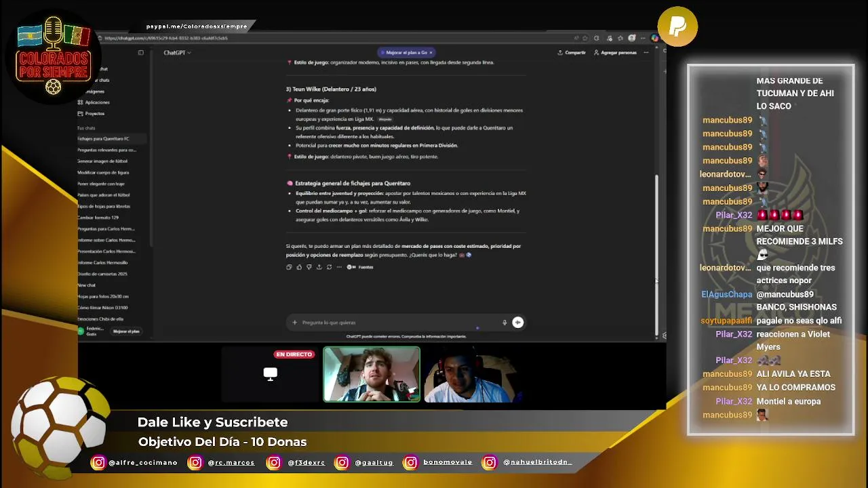Click the regenerate response icon
The image size is (868, 488).
[x=329, y=267]
